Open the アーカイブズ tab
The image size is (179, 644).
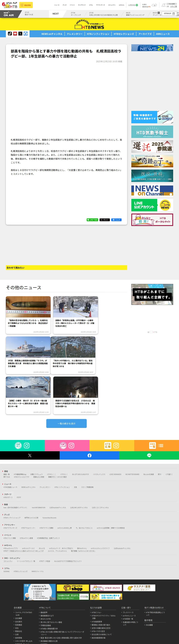coord(145,34)
